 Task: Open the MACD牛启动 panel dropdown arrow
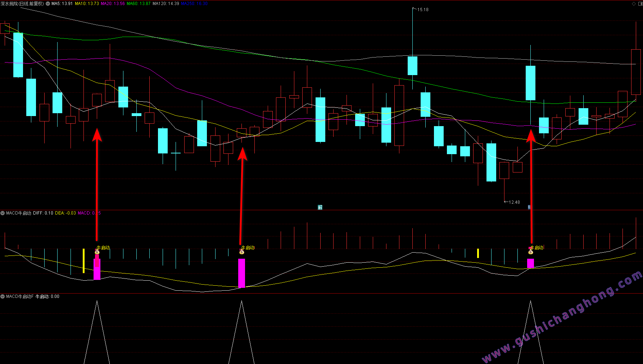pos(3,213)
